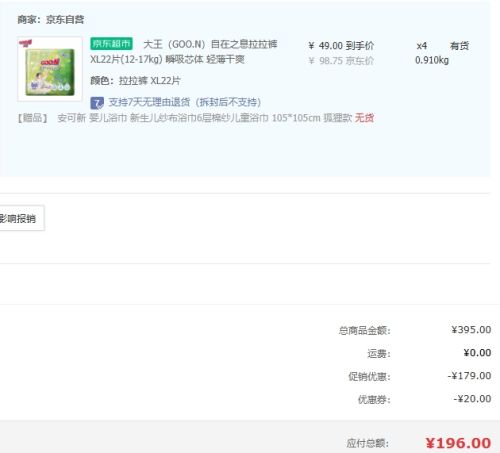Click the 促销优惠 -¥179.00 discount

469,376
